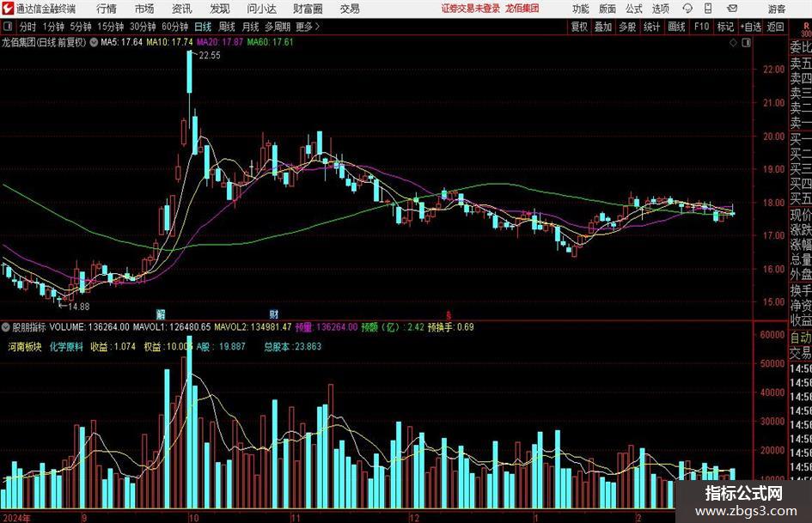Image resolution: width=812 pixels, height=523 pixels.
Task: Add stock via +自选 button
Action: pos(751,27)
